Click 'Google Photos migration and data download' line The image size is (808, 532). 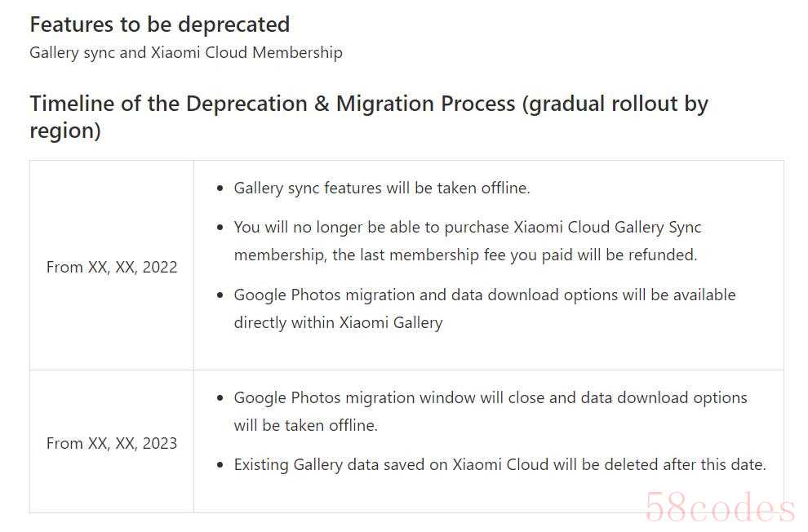click(485, 295)
